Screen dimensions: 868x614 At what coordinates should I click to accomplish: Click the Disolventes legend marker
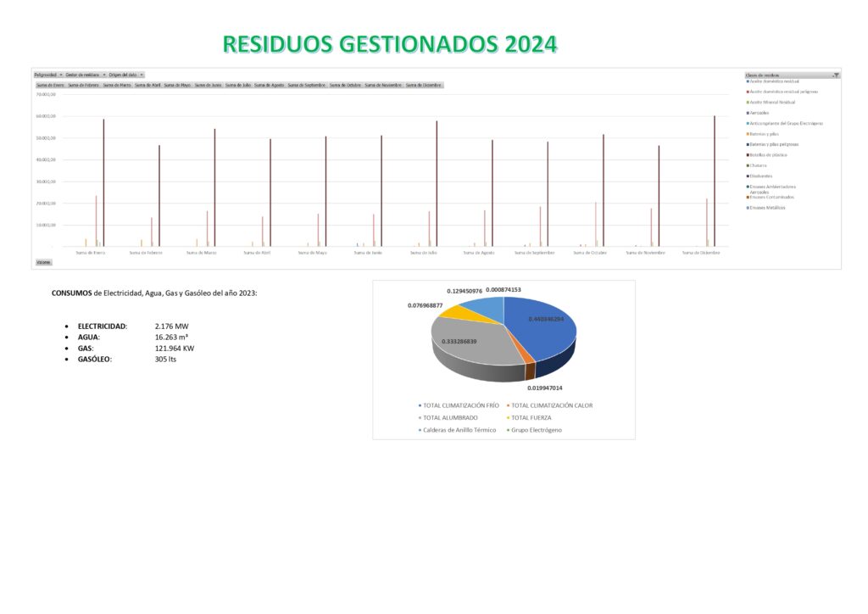746,176
